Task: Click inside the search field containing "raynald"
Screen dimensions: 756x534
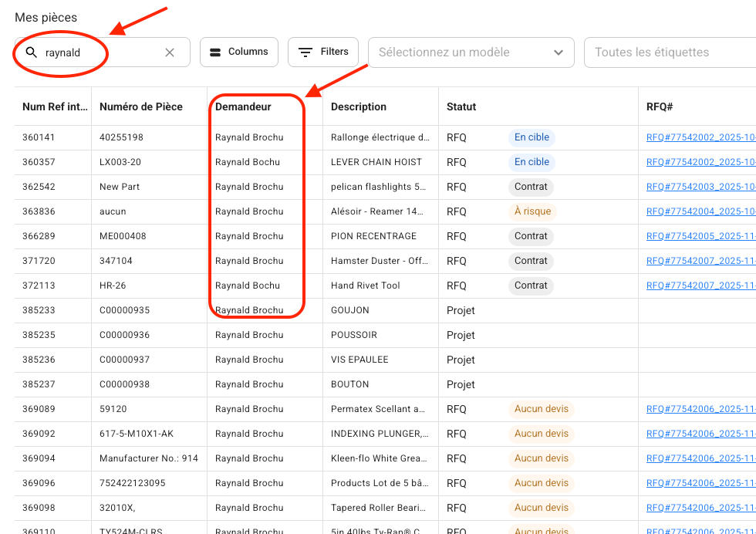Action: tap(100, 52)
